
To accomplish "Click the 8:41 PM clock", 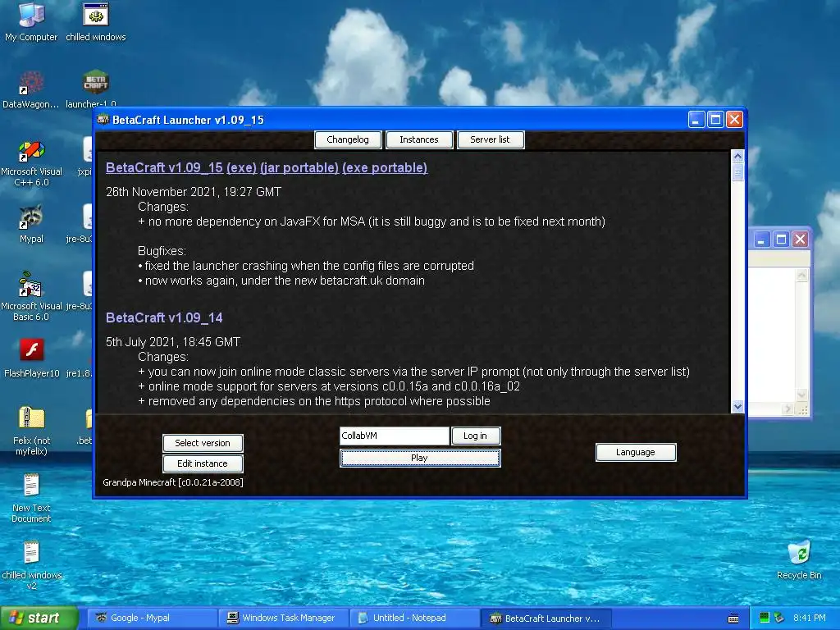I will pyautogui.click(x=810, y=618).
